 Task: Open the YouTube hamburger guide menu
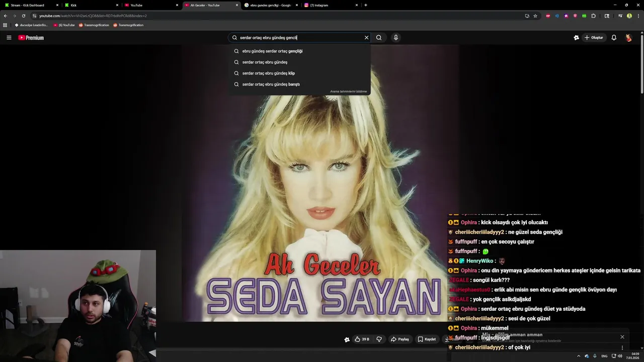tap(9, 38)
